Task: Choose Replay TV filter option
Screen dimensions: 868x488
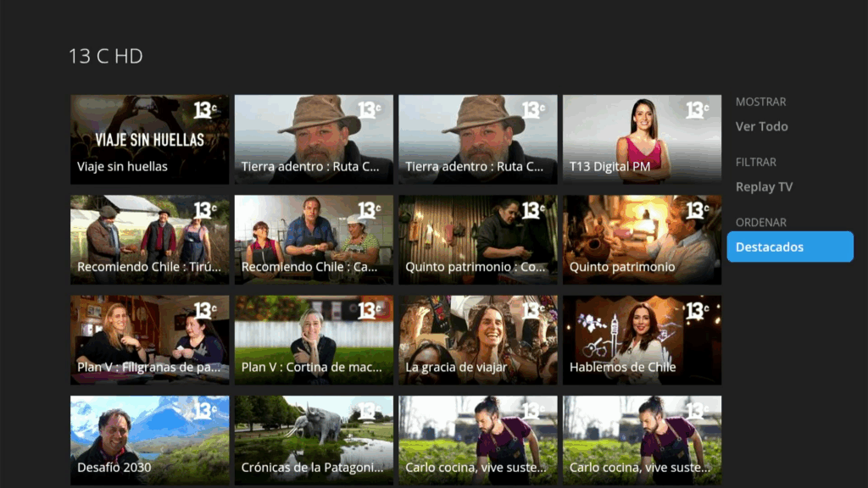Action: 764,186
